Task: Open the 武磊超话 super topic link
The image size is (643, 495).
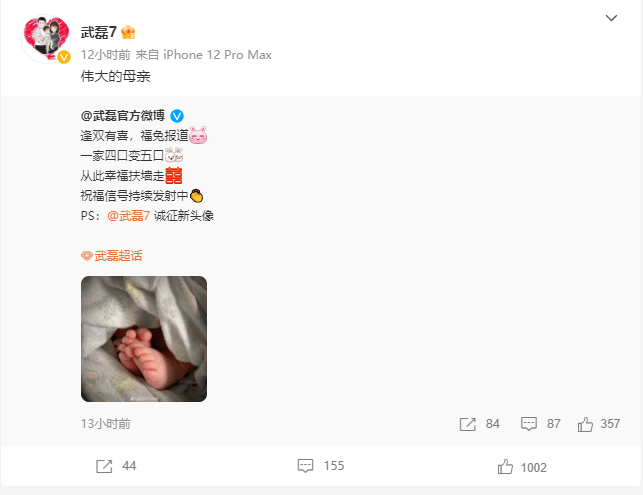Action: pos(118,256)
